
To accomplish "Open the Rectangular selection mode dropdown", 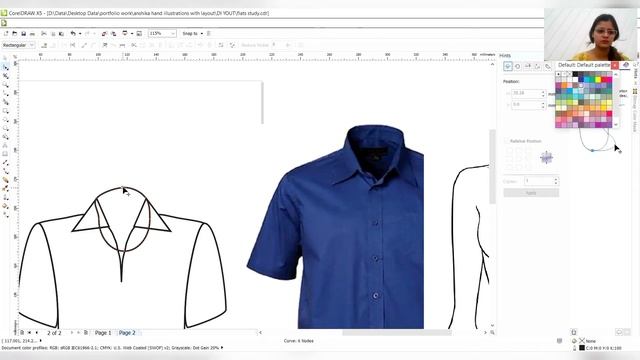I will (18, 45).
